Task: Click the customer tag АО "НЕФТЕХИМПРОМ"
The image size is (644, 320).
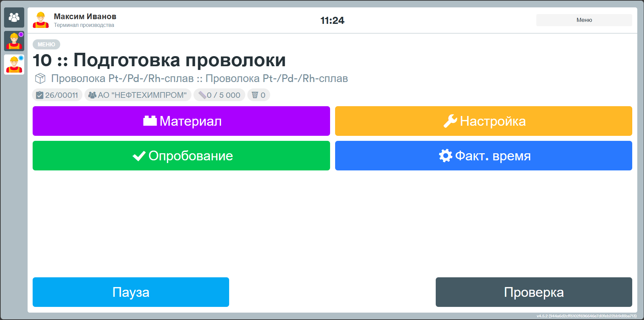Action: tap(138, 95)
